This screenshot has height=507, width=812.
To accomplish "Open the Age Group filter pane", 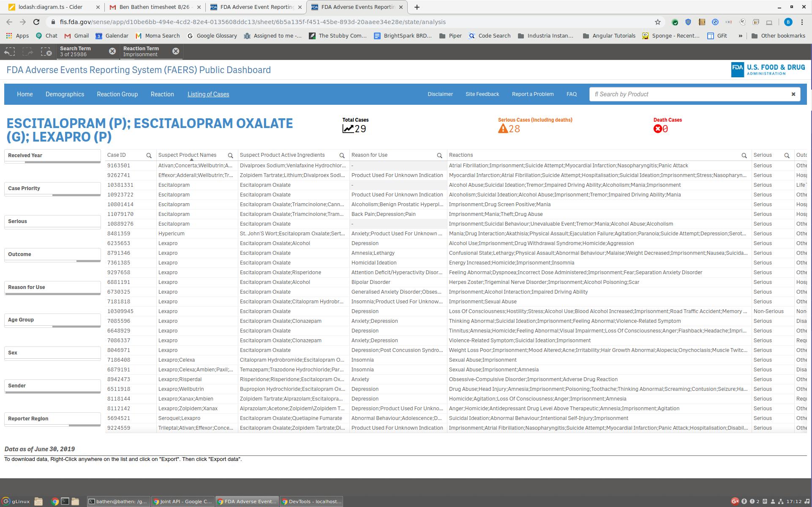I will tap(52, 320).
